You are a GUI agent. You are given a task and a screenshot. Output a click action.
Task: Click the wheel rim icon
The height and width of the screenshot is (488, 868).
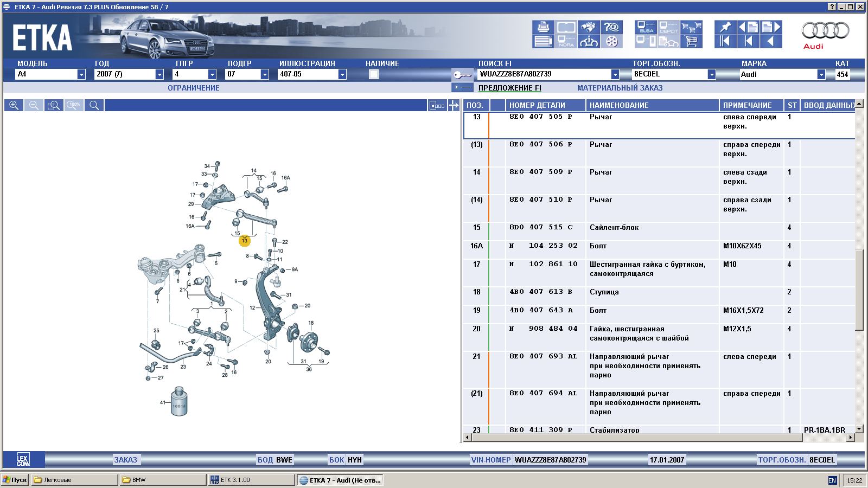click(611, 41)
